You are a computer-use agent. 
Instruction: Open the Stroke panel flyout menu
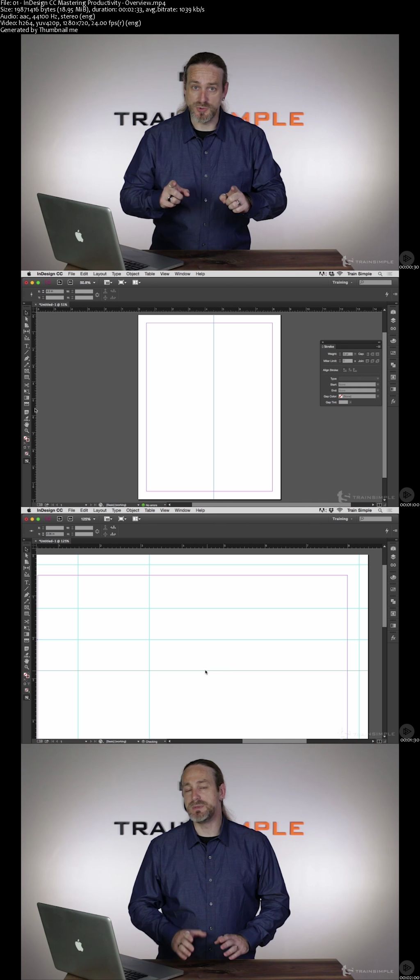(378, 347)
